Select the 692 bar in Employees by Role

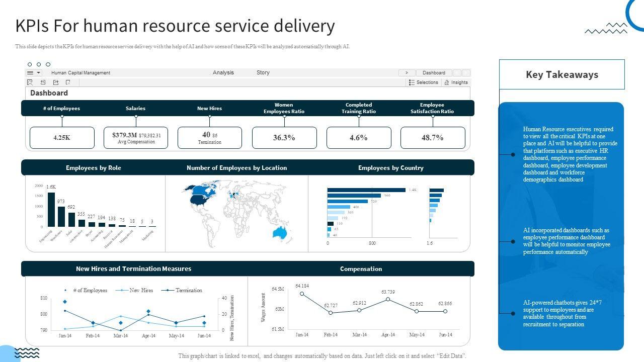pyautogui.click(x=71, y=219)
